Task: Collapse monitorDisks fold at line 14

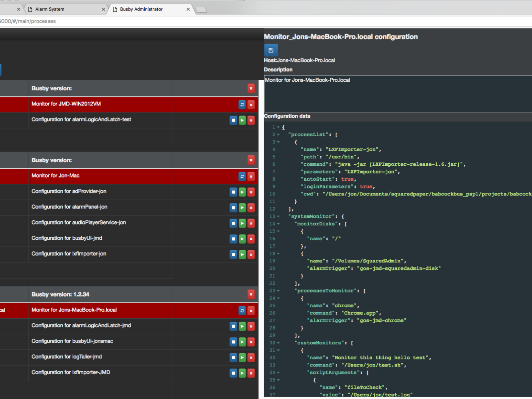Action: 278,224
